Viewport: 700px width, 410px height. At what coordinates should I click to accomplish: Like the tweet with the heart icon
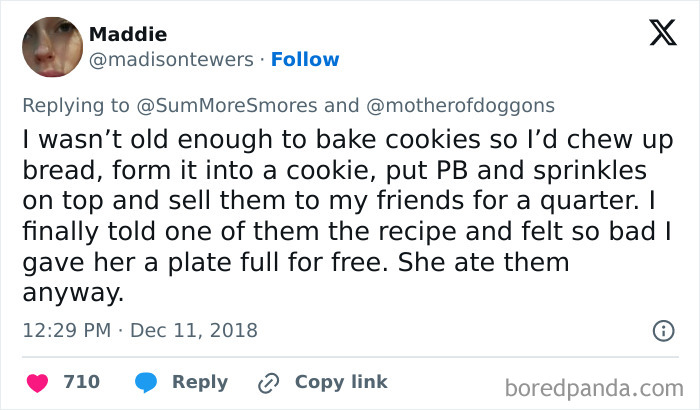pos(38,382)
